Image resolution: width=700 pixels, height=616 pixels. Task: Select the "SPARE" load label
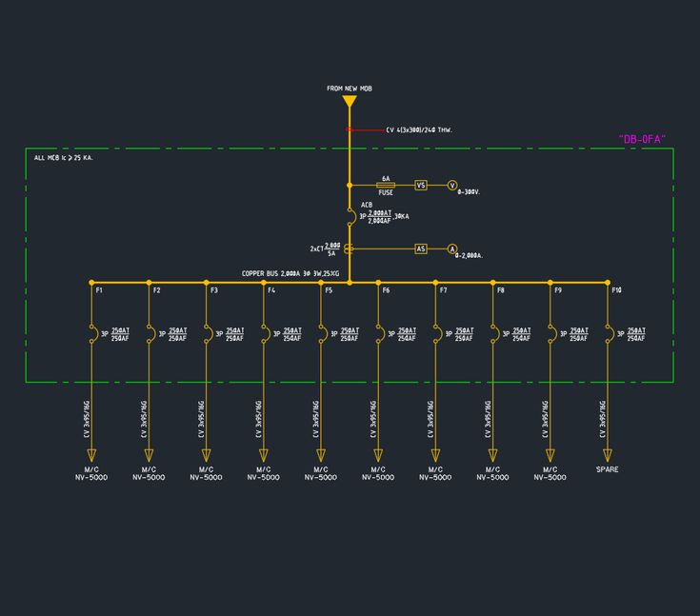point(608,469)
